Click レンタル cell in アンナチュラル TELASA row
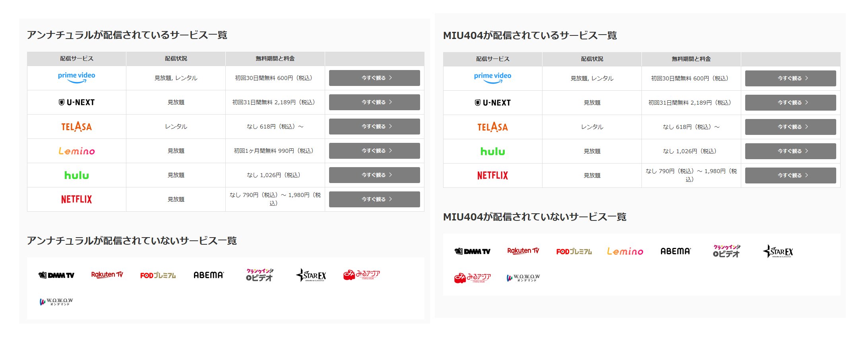This screenshot has height=345, width=868. pyautogui.click(x=176, y=127)
